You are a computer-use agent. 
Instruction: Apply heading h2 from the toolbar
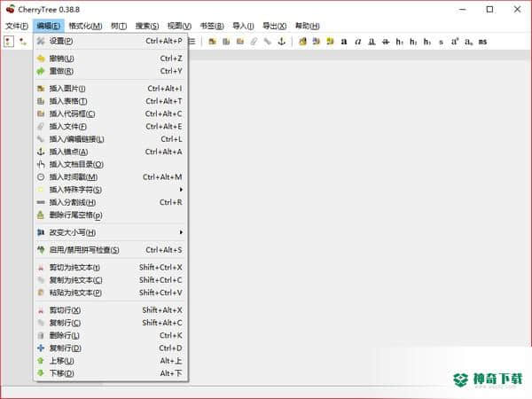coord(413,42)
